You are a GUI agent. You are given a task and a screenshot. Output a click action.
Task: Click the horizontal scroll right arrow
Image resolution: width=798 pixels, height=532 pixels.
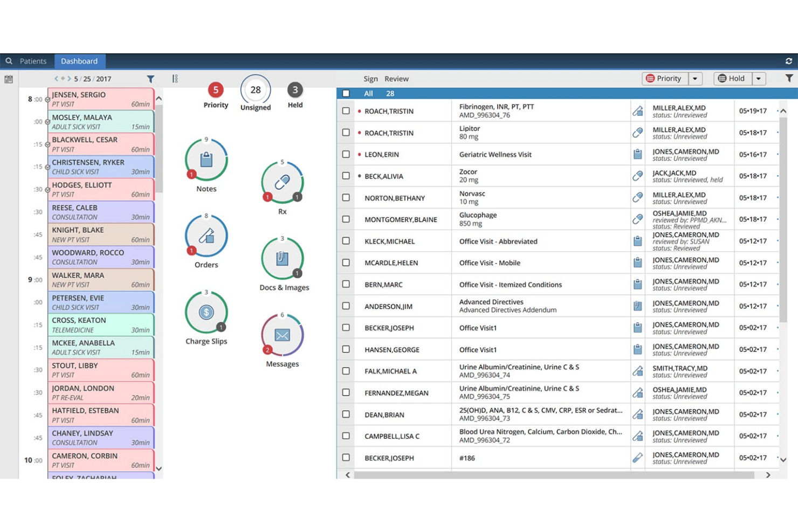768,475
